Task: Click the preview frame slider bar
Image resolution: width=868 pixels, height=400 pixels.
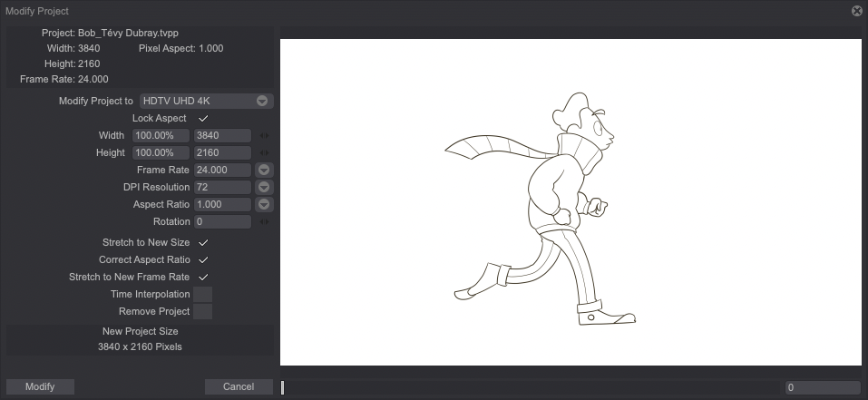Action: tap(531, 387)
